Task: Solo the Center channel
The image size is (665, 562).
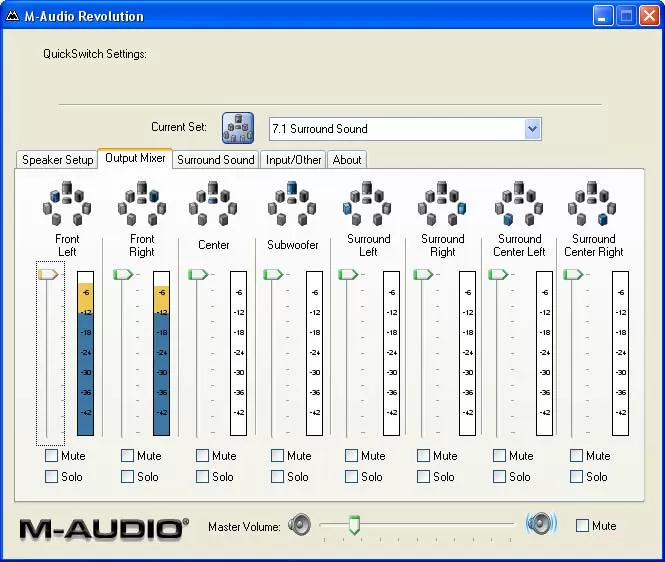Action: click(202, 476)
